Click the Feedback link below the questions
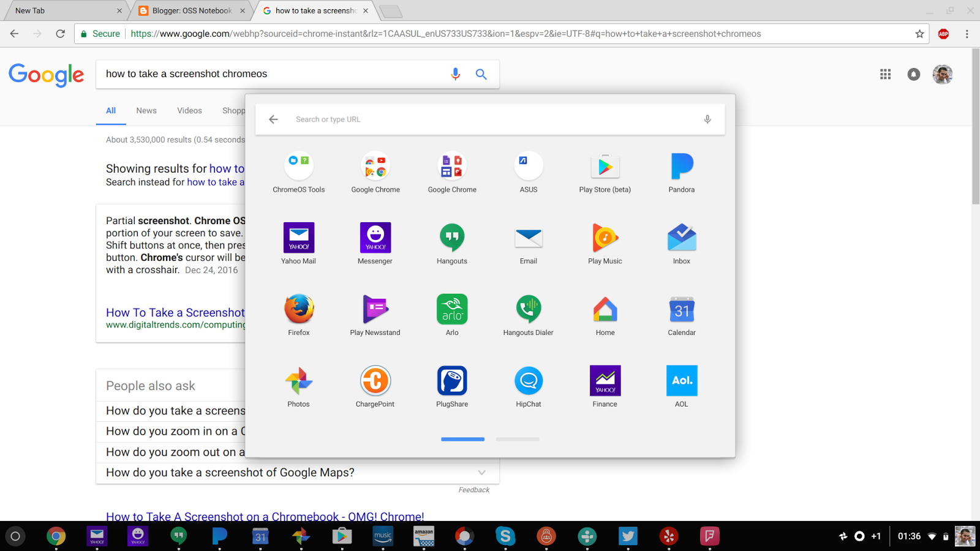Viewport: 980px width, 551px height. (474, 490)
